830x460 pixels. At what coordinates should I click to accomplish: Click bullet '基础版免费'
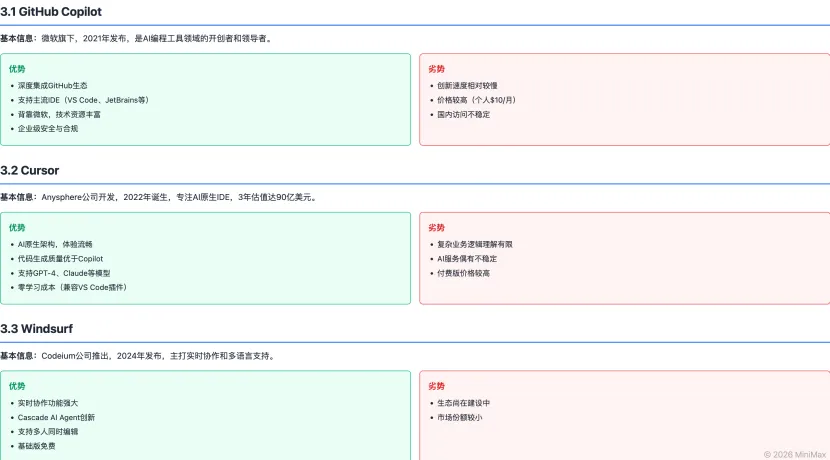click(37, 446)
